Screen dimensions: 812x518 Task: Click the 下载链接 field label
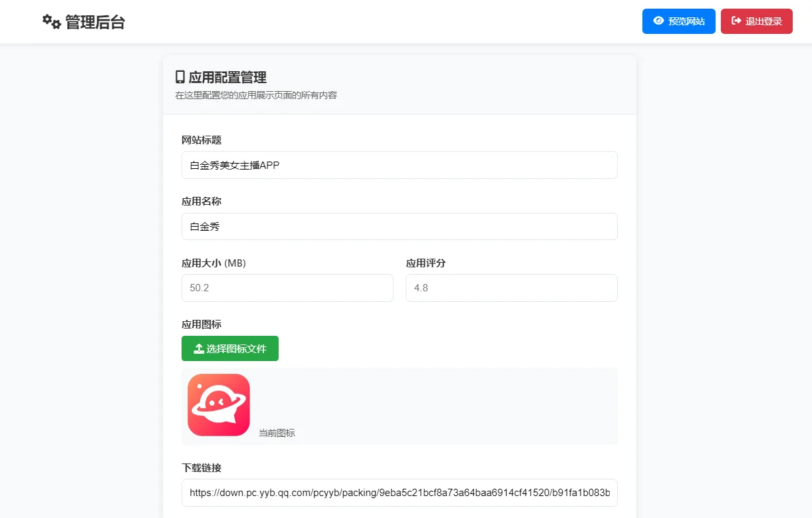coord(202,467)
